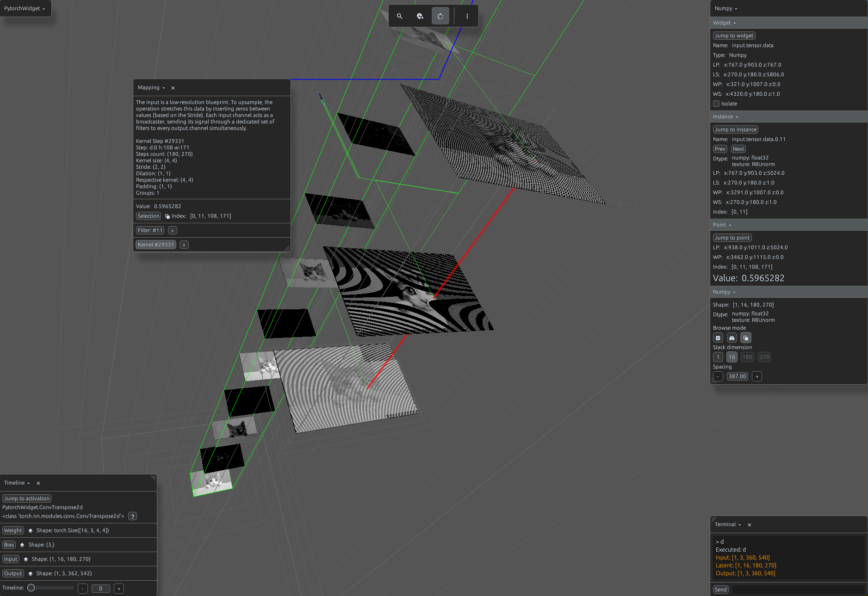Increase Spacing with the plus button

pos(757,376)
